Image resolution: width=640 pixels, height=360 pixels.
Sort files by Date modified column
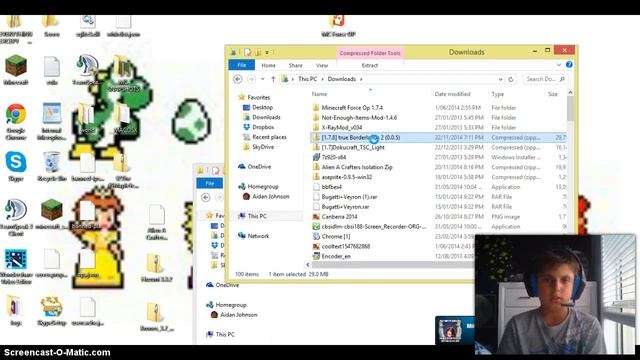[452, 94]
